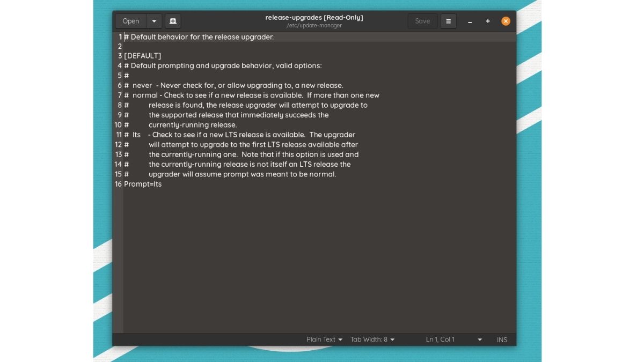644x362 pixels.
Task: Click the 'Default prompting and upgrade behavior' line
Action: (223, 66)
